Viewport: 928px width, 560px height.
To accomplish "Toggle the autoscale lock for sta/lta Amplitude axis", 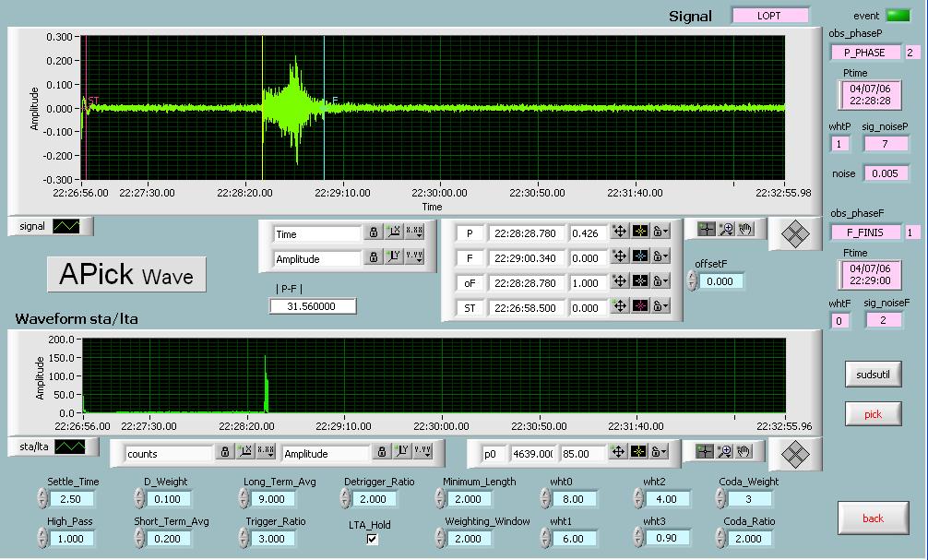I will click(382, 452).
